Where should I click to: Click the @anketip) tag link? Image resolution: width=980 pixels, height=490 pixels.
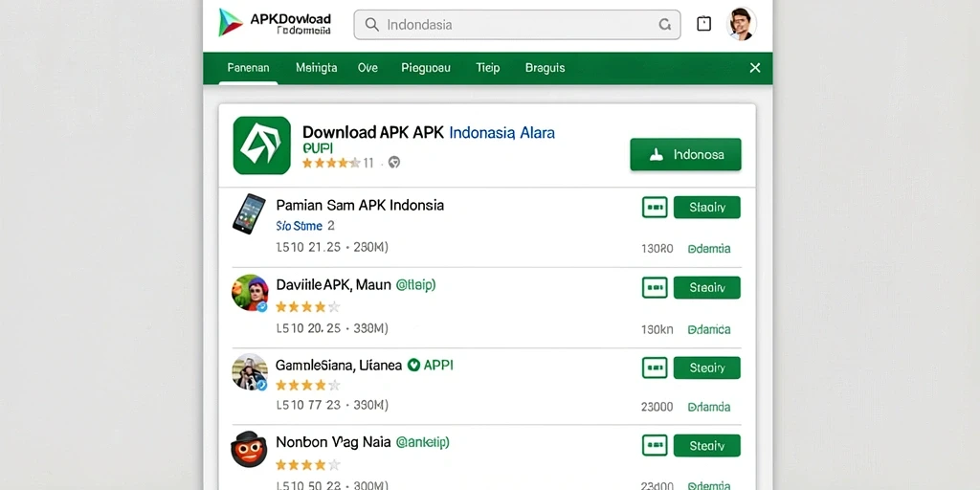tap(423, 442)
